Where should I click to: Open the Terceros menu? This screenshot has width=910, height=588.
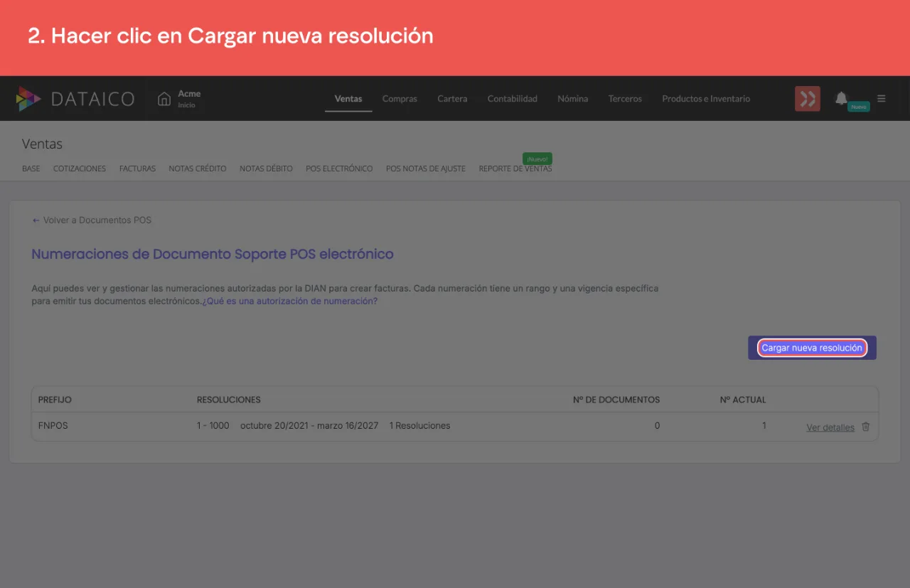tap(625, 99)
